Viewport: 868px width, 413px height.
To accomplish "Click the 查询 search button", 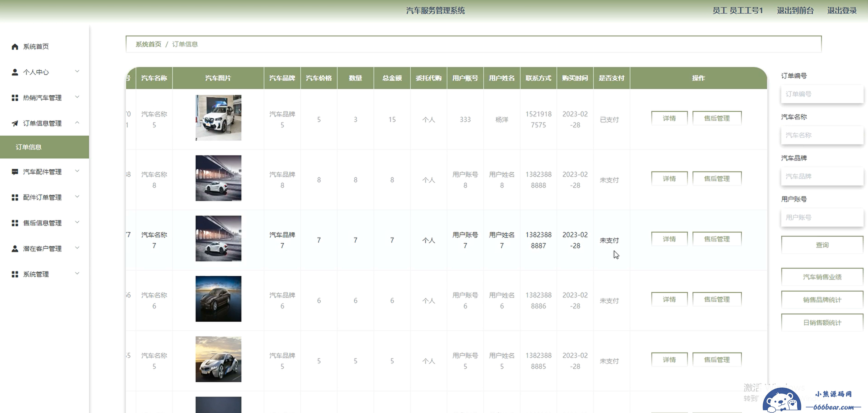I will [822, 245].
